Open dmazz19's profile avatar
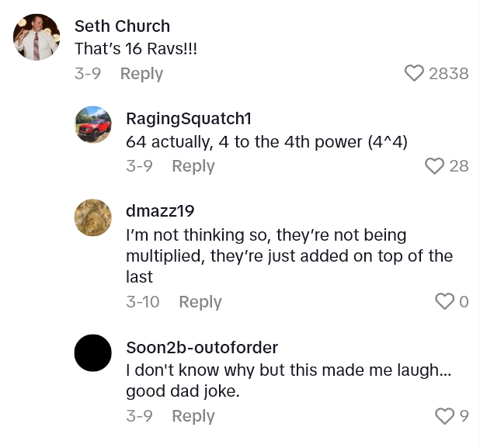The image size is (480, 448). [x=93, y=217]
